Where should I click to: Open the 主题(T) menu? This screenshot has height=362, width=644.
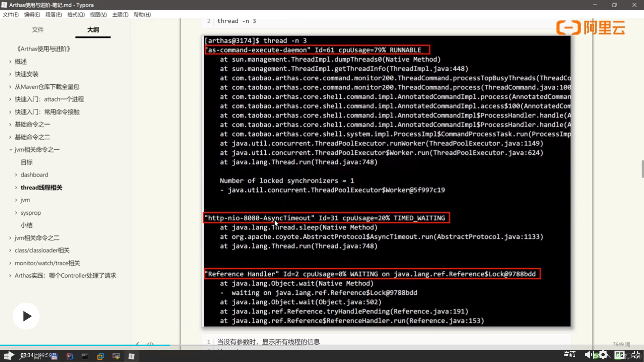point(120,14)
